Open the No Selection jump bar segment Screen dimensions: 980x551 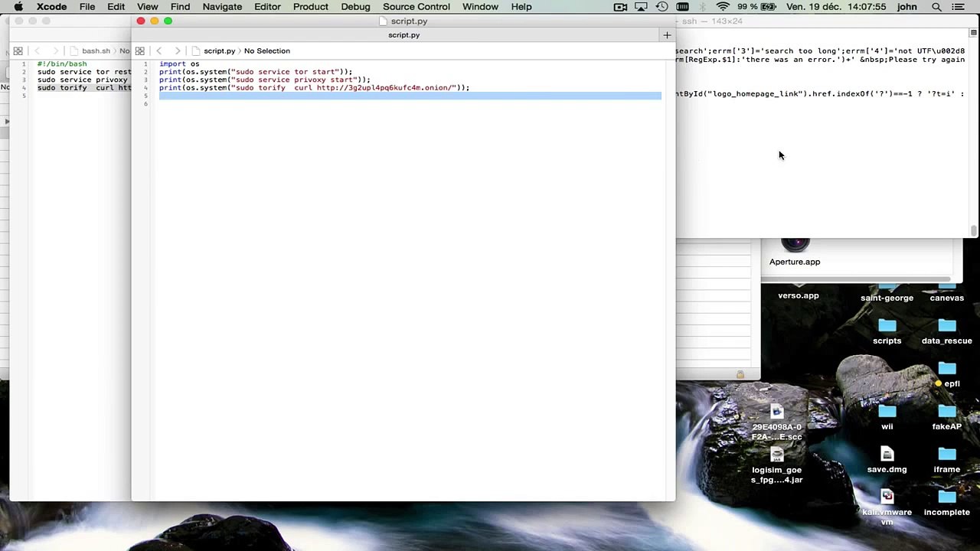pos(267,51)
